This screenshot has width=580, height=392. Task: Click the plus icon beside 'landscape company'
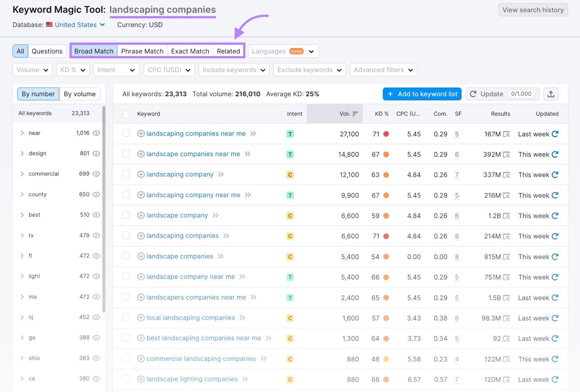tap(141, 215)
